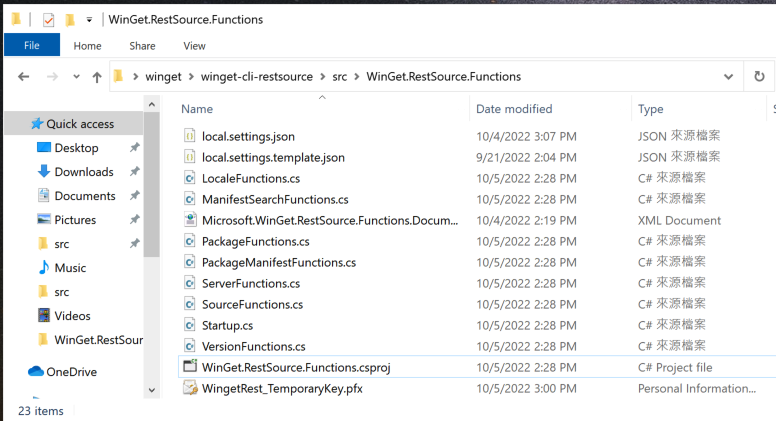
Task: Open Videos in the navigation pane
Action: click(x=72, y=316)
